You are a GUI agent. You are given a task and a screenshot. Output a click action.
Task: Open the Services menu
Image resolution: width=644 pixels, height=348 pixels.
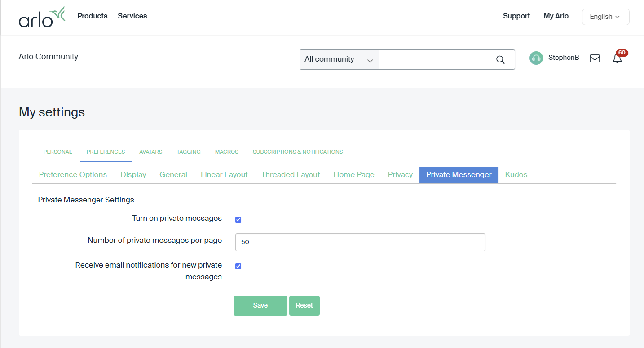pos(132,16)
